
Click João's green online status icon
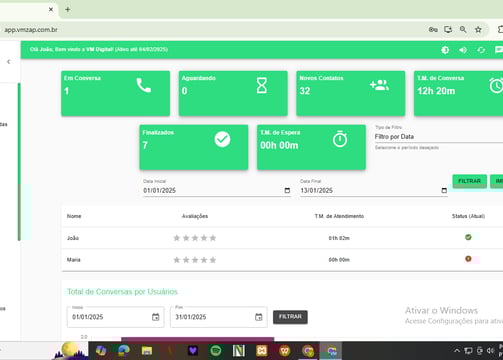point(468,237)
